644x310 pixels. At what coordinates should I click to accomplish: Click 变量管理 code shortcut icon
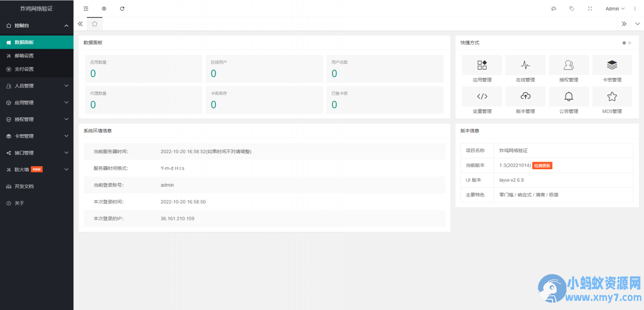[x=482, y=96]
